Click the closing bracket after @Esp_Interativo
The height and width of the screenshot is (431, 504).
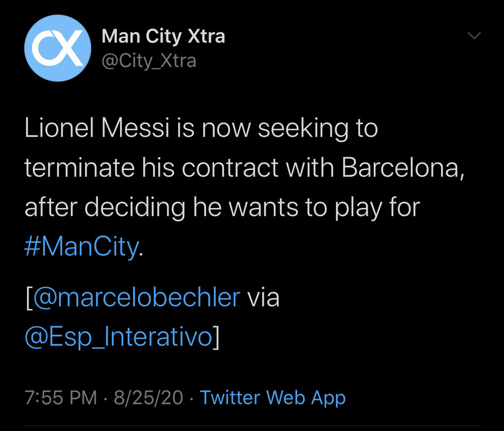(216, 337)
